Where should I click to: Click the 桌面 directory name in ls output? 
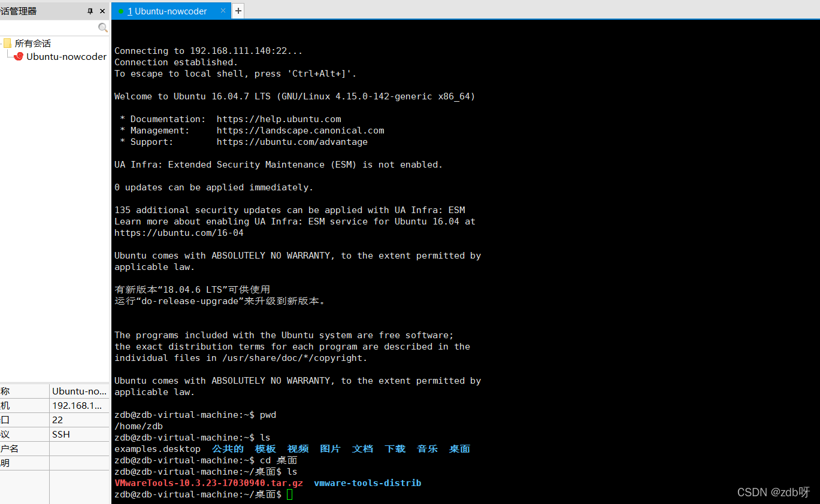pos(459,449)
